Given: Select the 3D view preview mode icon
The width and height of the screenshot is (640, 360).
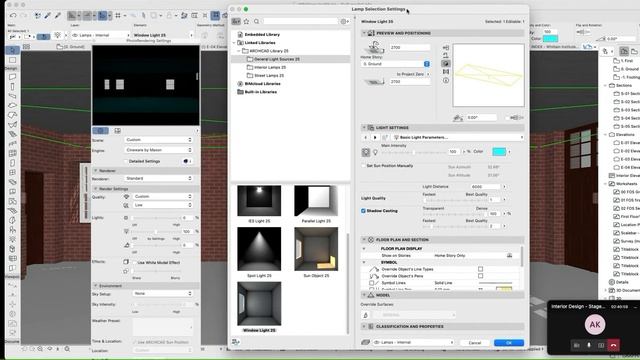Looking at the screenshot, I should pos(446,64).
